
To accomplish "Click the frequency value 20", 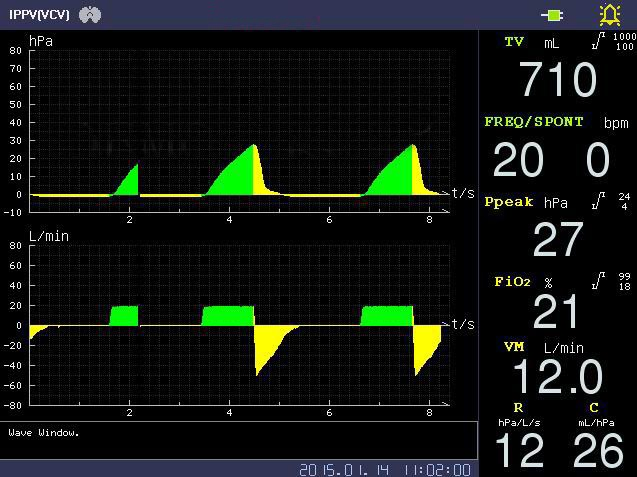I will click(518, 160).
